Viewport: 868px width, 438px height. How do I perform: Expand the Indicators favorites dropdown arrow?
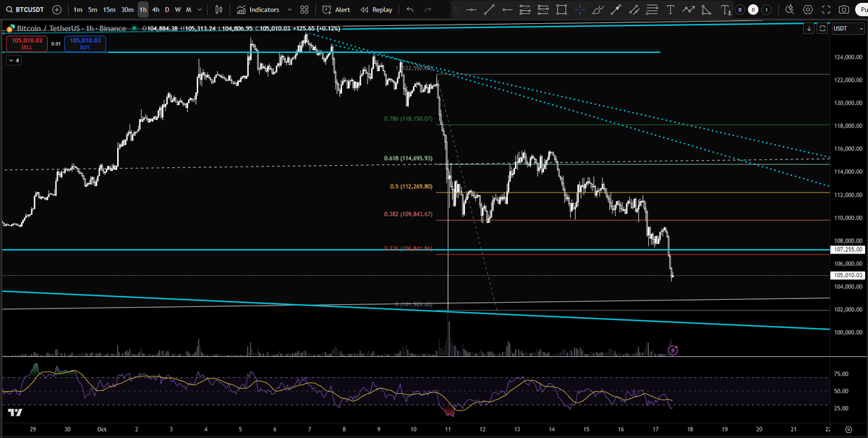[x=289, y=9]
